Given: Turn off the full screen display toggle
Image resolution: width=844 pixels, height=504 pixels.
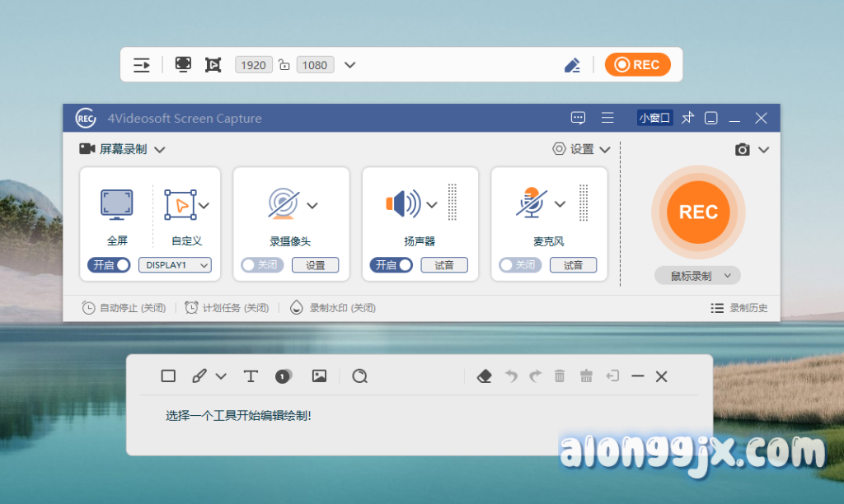Looking at the screenshot, I should 110,265.
